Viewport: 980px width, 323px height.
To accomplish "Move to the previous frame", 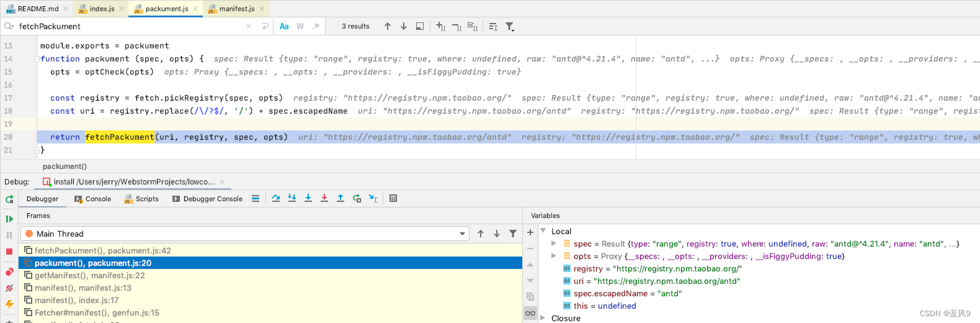I will click(x=481, y=234).
